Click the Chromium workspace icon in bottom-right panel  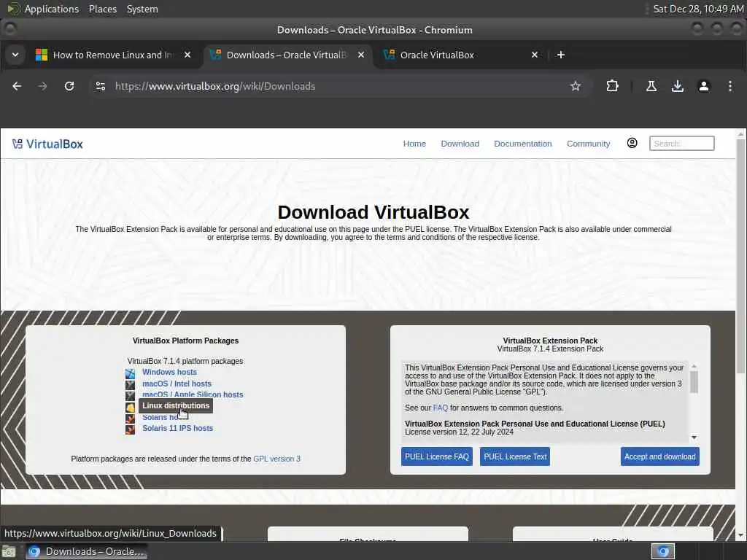tap(663, 551)
